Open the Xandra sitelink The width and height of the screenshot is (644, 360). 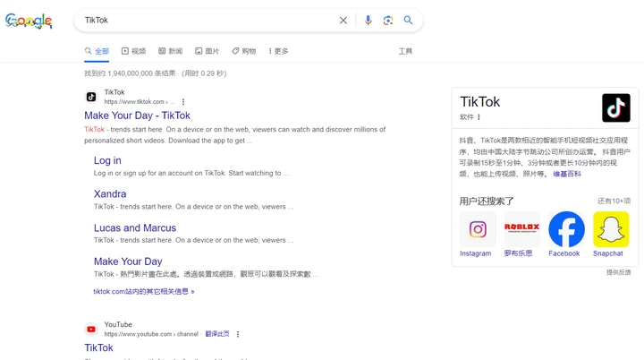coord(110,193)
